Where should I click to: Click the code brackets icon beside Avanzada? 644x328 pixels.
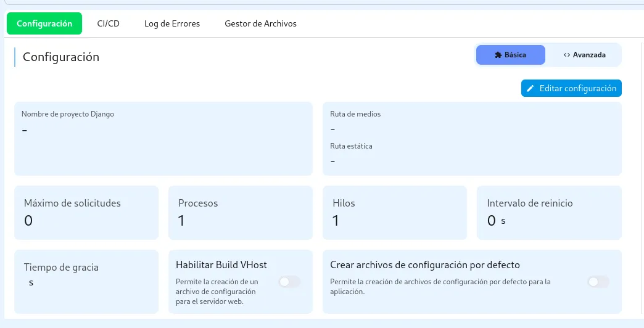point(567,55)
